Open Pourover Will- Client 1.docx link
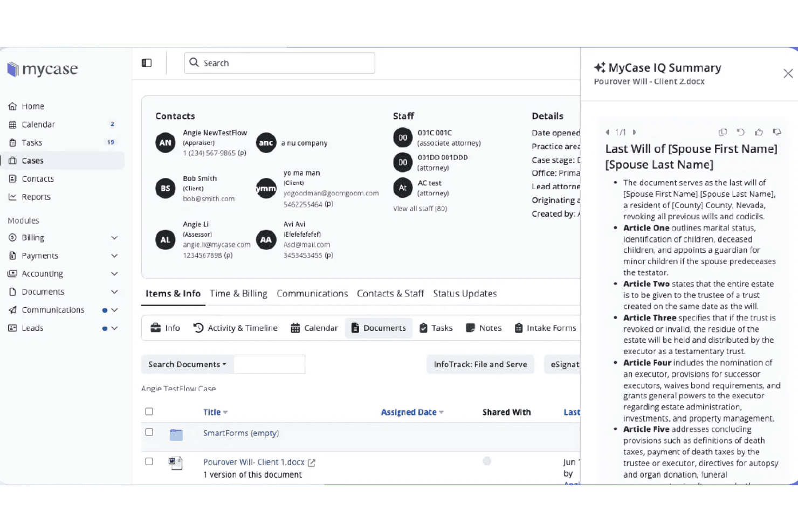 pos(254,462)
